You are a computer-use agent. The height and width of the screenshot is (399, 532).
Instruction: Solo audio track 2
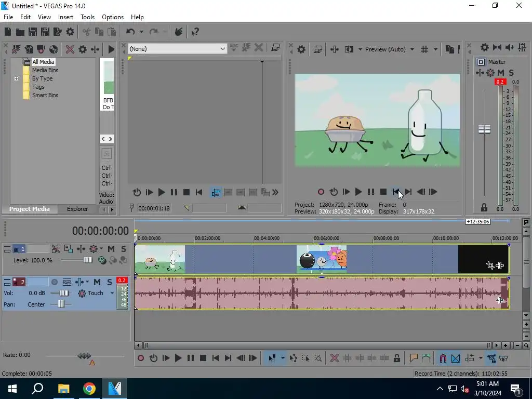pos(110,282)
